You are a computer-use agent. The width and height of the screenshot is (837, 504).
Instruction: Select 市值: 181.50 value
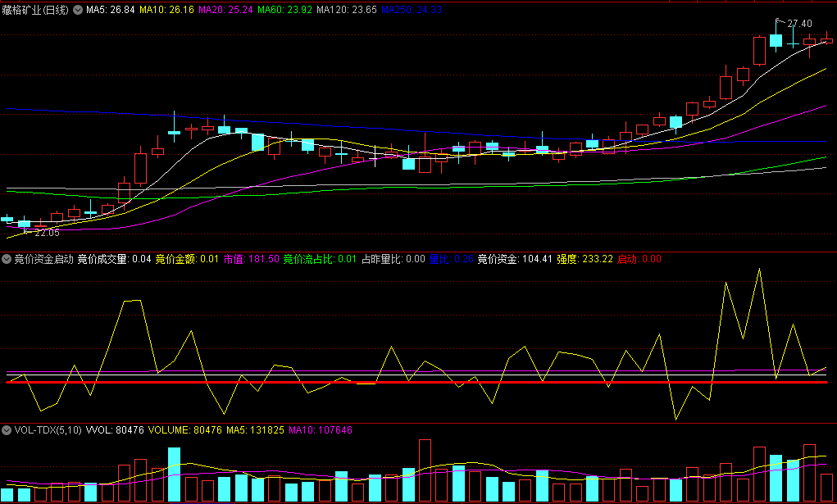pyautogui.click(x=251, y=260)
